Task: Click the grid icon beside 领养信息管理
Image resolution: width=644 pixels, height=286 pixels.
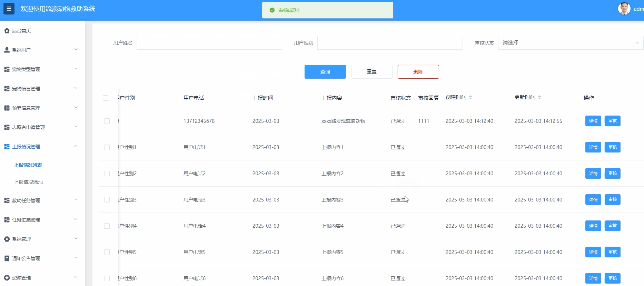Action: coord(7,108)
